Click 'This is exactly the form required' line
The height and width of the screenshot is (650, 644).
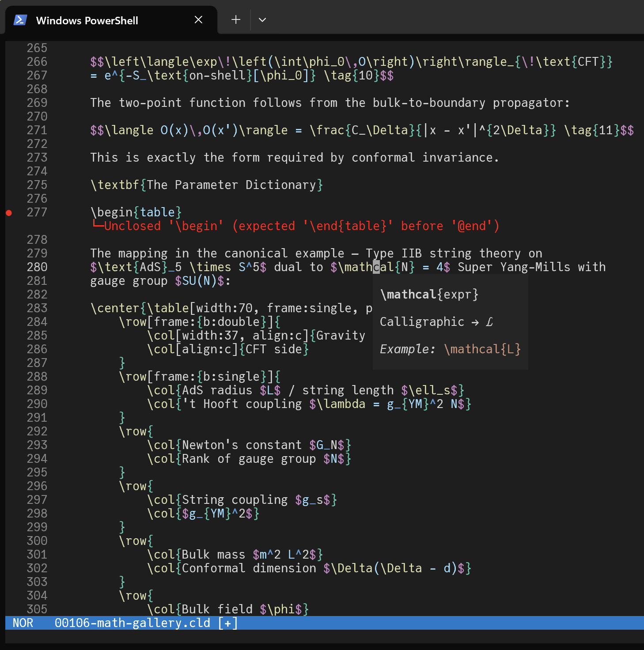pyautogui.click(x=295, y=158)
